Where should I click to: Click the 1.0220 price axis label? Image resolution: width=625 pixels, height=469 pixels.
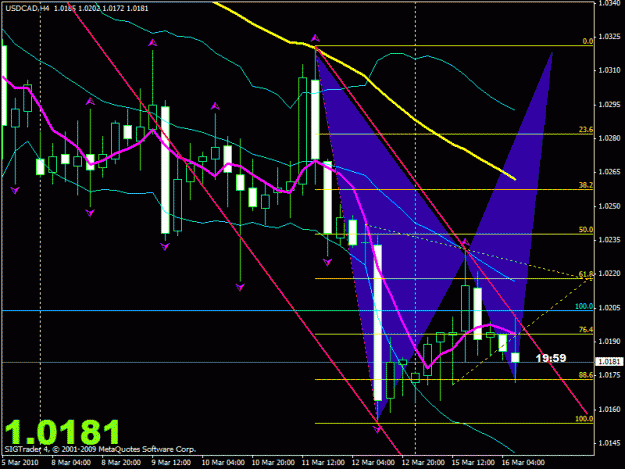tap(609, 274)
